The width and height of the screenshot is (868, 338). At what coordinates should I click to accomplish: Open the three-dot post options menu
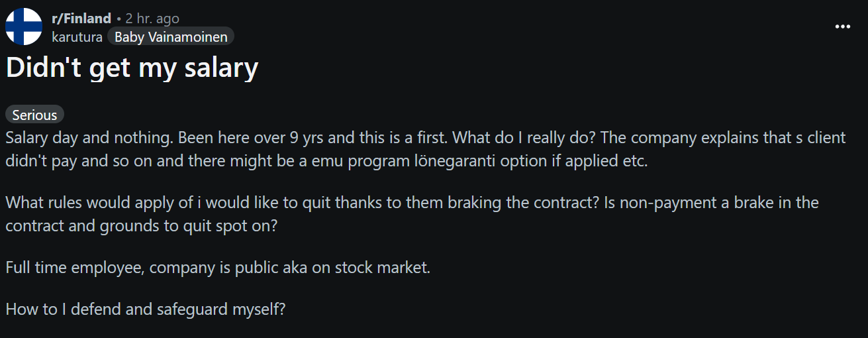click(x=842, y=27)
